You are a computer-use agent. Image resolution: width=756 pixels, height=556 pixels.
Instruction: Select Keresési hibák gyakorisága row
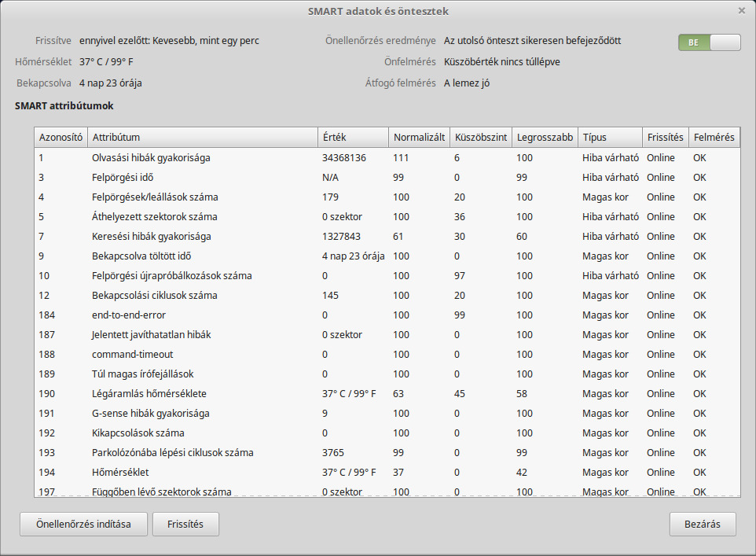point(387,237)
